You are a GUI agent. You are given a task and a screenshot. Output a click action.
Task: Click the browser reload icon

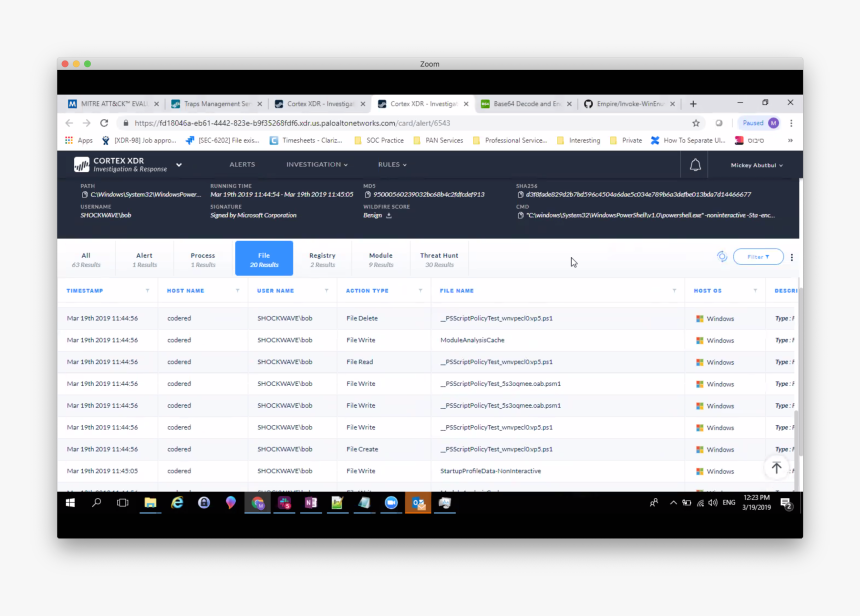(104, 123)
